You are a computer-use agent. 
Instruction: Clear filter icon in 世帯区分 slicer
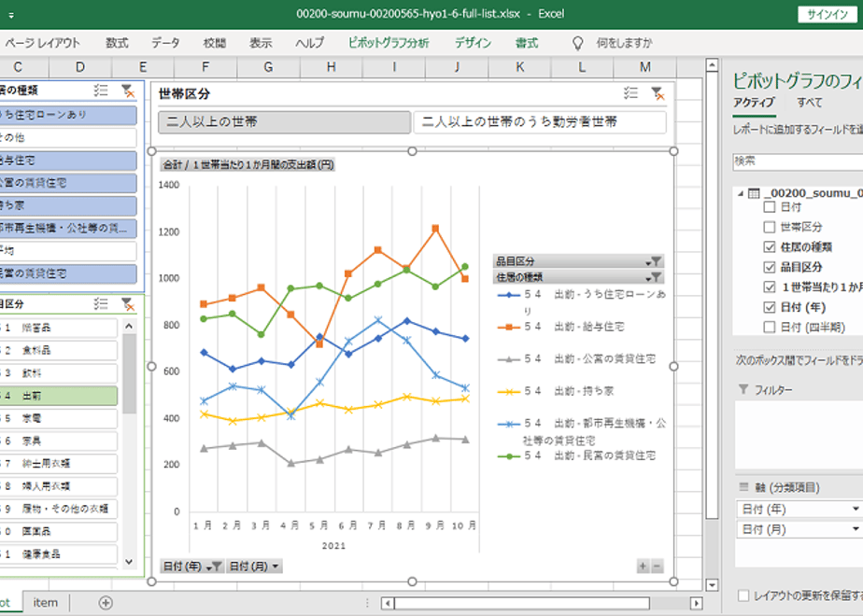658,93
